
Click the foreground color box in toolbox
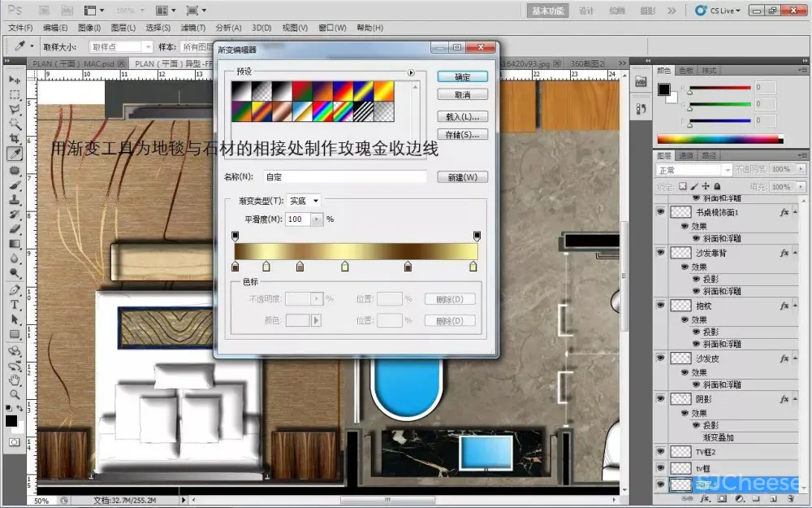pyautogui.click(x=11, y=421)
